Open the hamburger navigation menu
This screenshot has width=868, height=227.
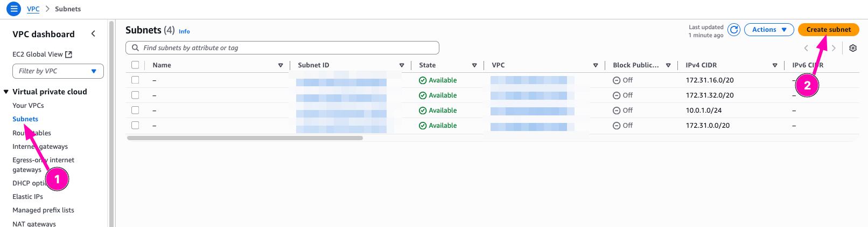pyautogui.click(x=13, y=9)
